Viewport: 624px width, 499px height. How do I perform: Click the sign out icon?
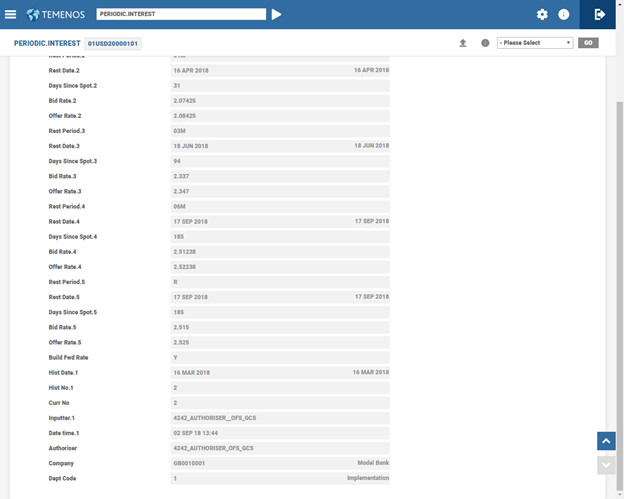click(600, 15)
